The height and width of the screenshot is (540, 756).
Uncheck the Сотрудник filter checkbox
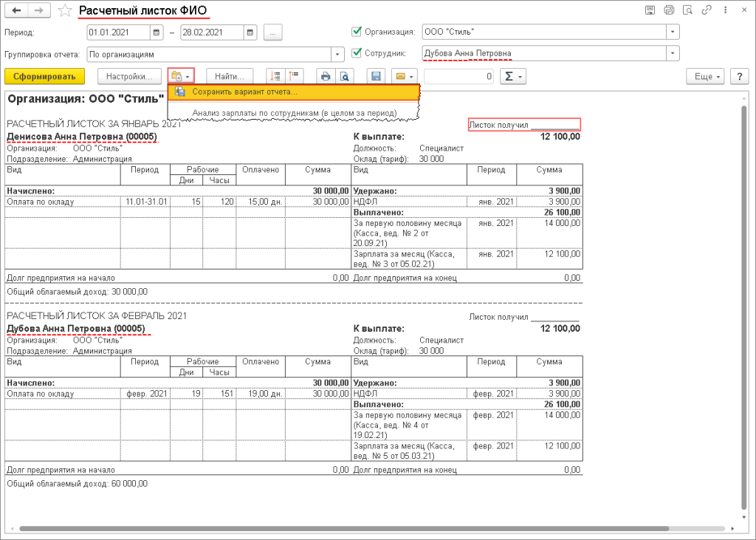[x=357, y=53]
